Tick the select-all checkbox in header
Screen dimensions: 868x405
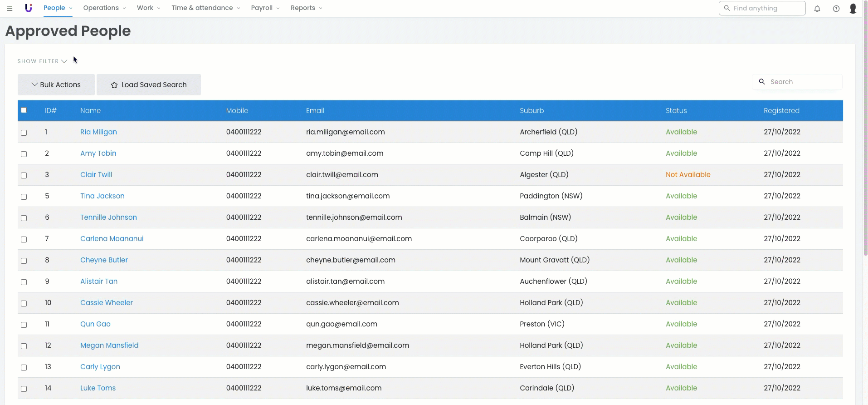coord(24,110)
